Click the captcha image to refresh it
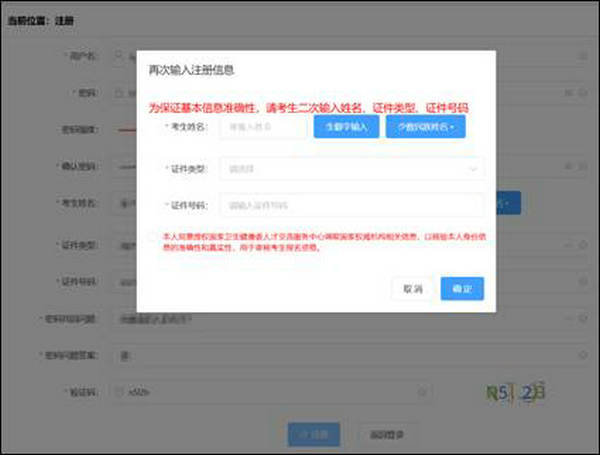 514,392
